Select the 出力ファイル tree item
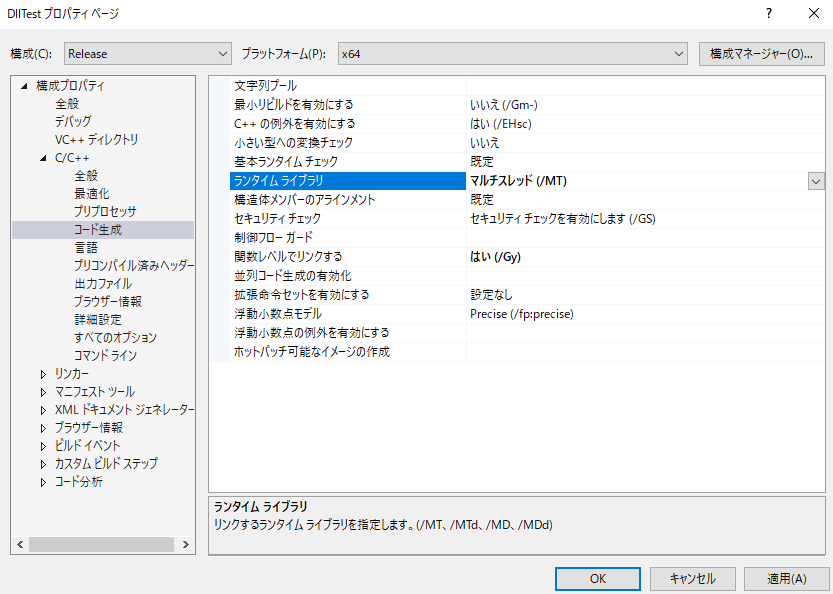Image resolution: width=833 pixels, height=594 pixels. click(x=103, y=283)
